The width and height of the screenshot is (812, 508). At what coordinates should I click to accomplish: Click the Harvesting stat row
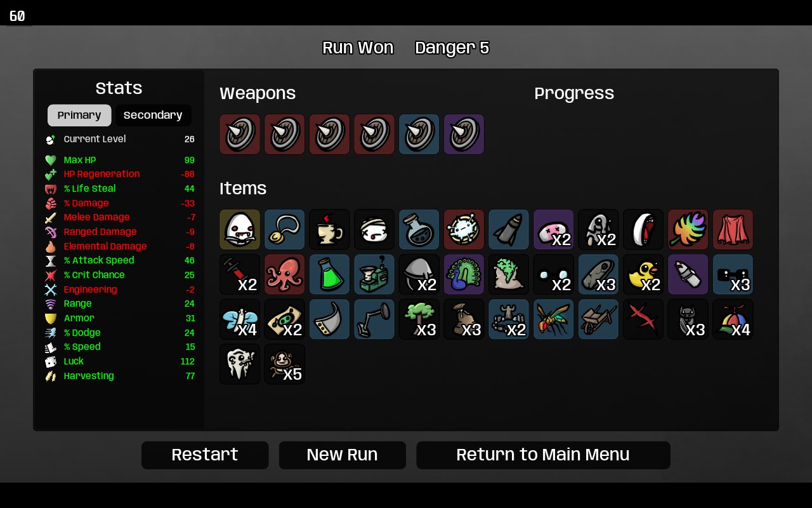(x=120, y=376)
